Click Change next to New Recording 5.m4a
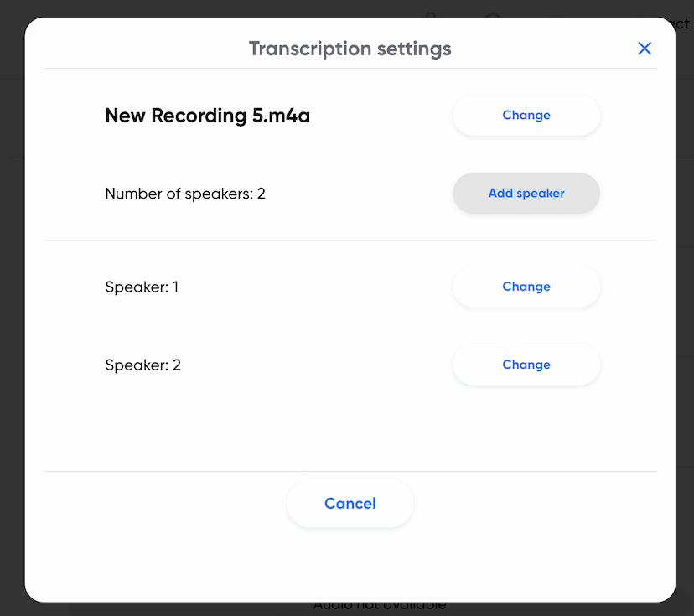 [526, 115]
